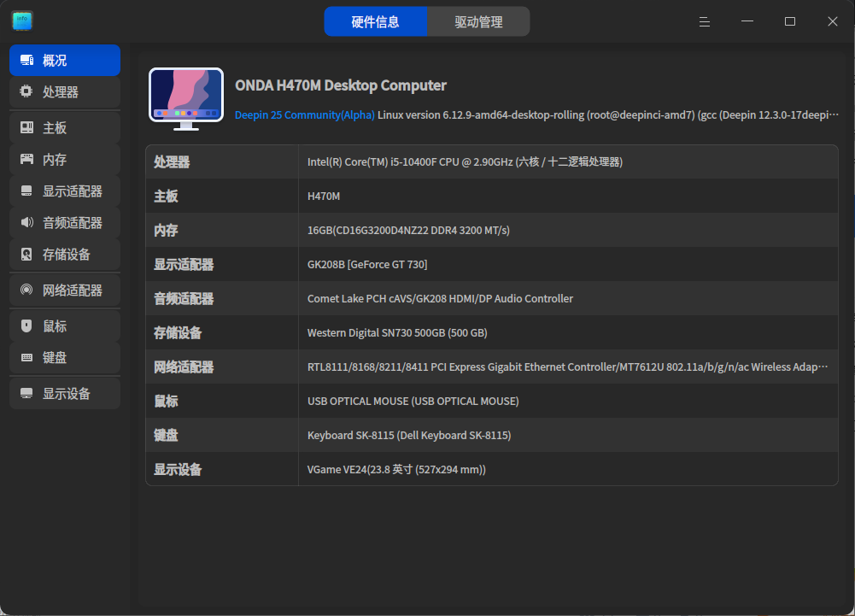Open the 处理器 processor icon in sidebar
The width and height of the screenshot is (855, 616).
(26, 91)
